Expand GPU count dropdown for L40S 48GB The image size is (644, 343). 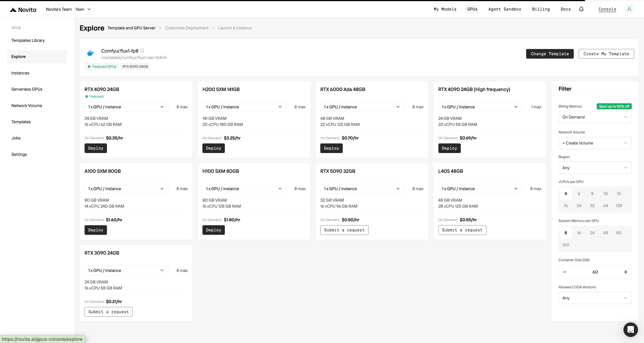480,189
